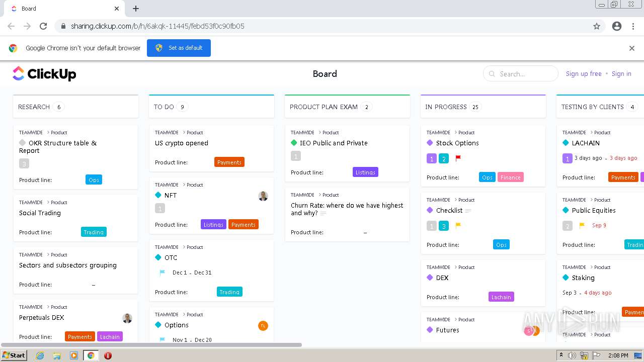Viewport: 644px width, 362px height.
Task: Open a new browser tab
Action: pyautogui.click(x=136, y=9)
